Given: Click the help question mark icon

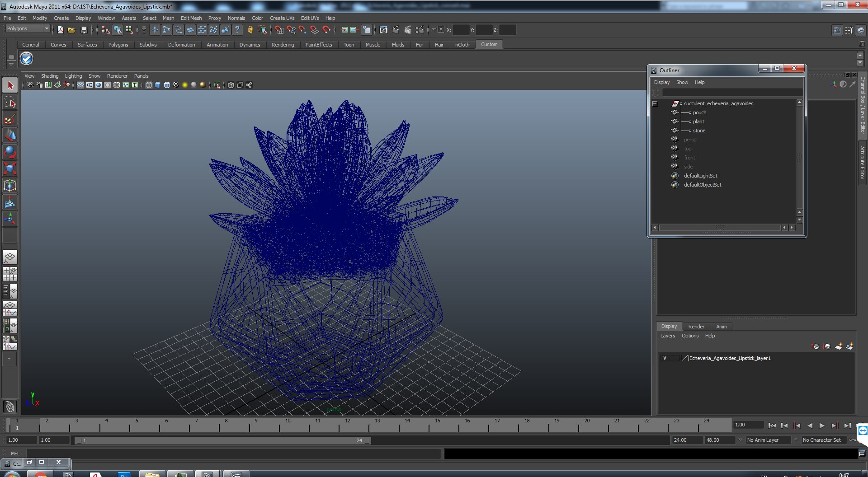Looking at the screenshot, I should (237, 30).
